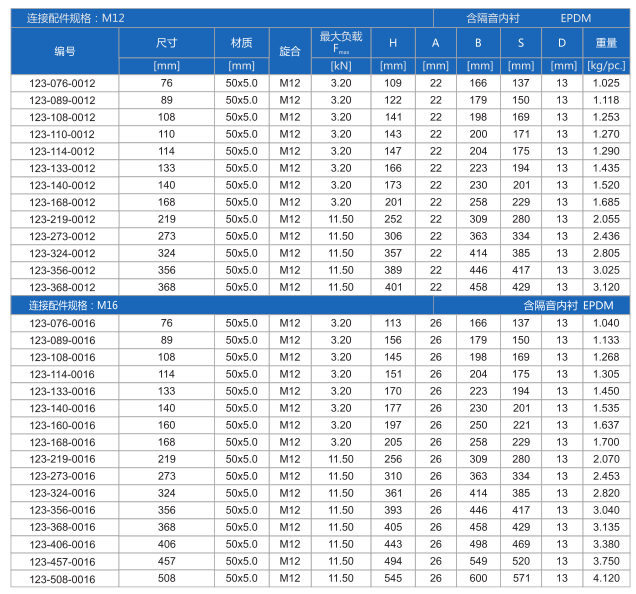The image size is (636, 594).
Task: Click product code 123-160-0016
Action: click(x=62, y=426)
